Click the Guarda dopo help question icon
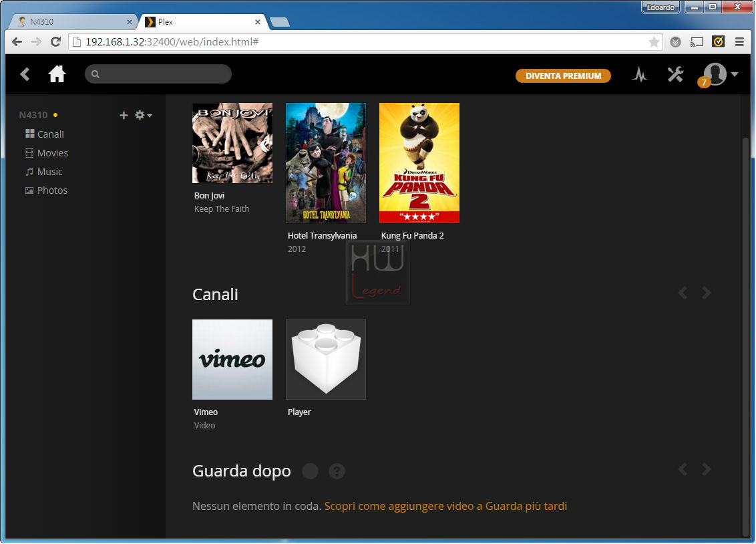The image size is (756, 544). pos(337,471)
